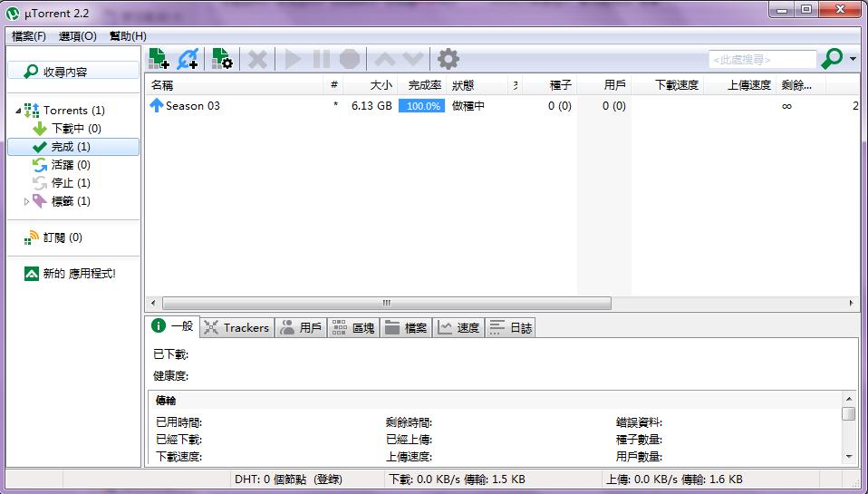Click the Add Torrent toolbar icon
868x494 pixels.
(159, 60)
